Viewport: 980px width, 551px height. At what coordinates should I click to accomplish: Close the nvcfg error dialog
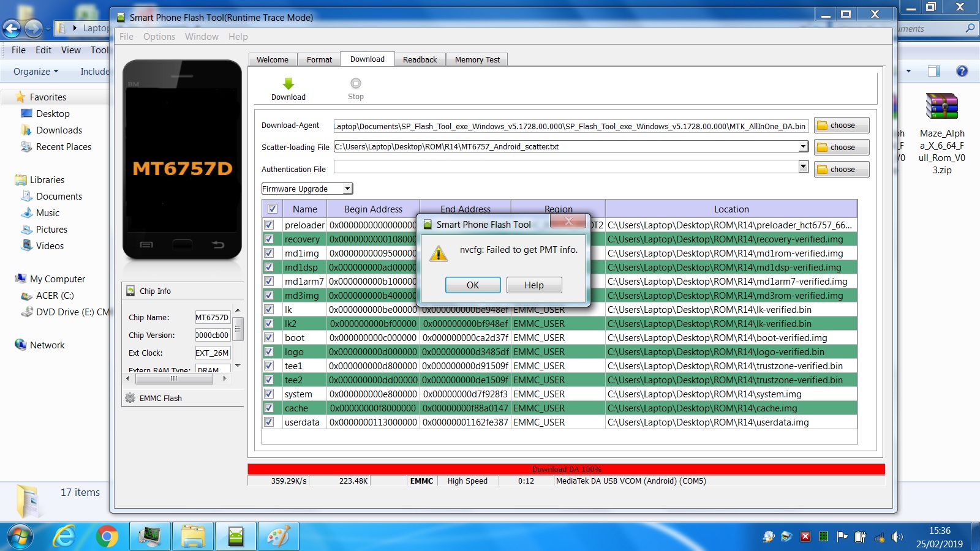[568, 221]
